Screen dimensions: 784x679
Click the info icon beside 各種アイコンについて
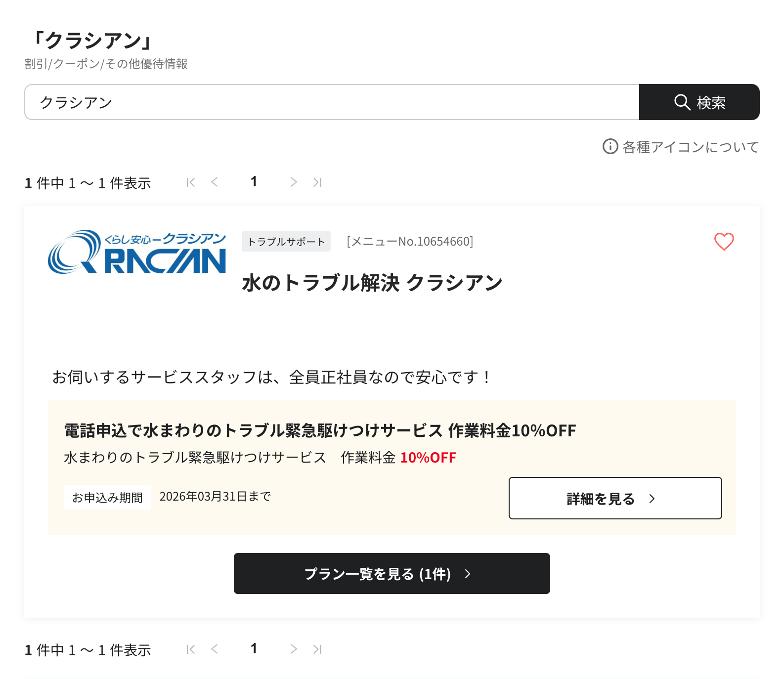(610, 146)
